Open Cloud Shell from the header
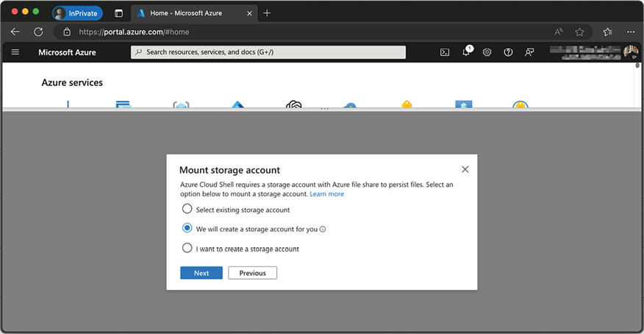 point(445,52)
